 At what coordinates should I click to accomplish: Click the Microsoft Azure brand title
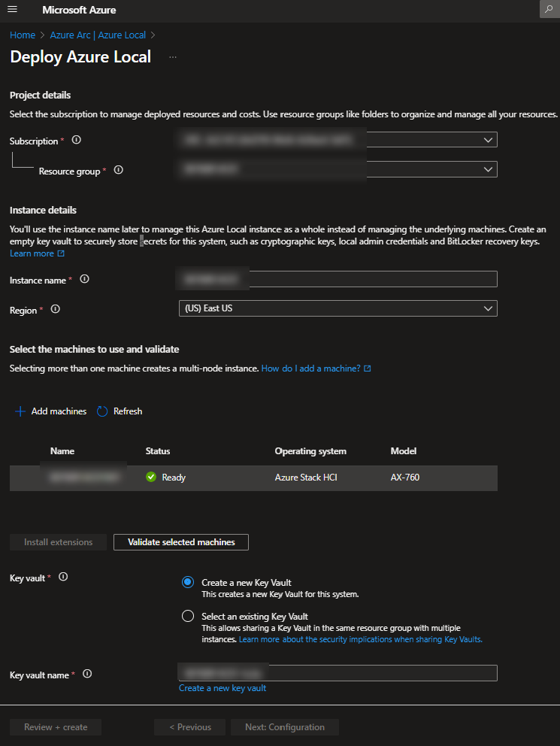point(79,10)
